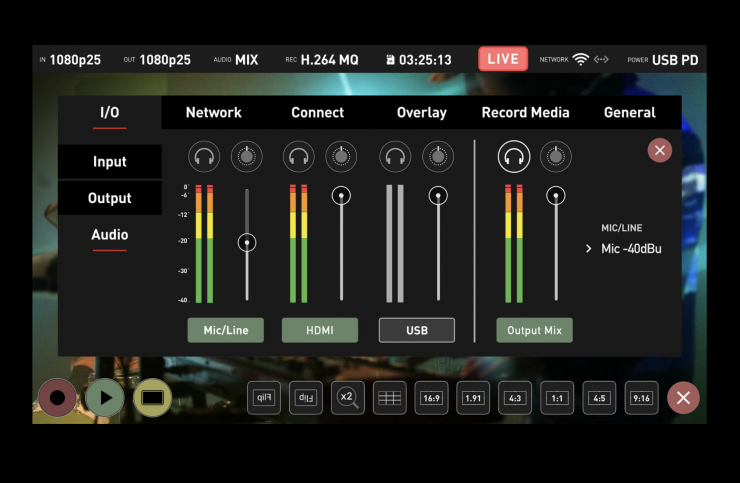Select the 16:9 aspect ratio guide
This screenshot has height=483, width=740.
pyautogui.click(x=431, y=398)
